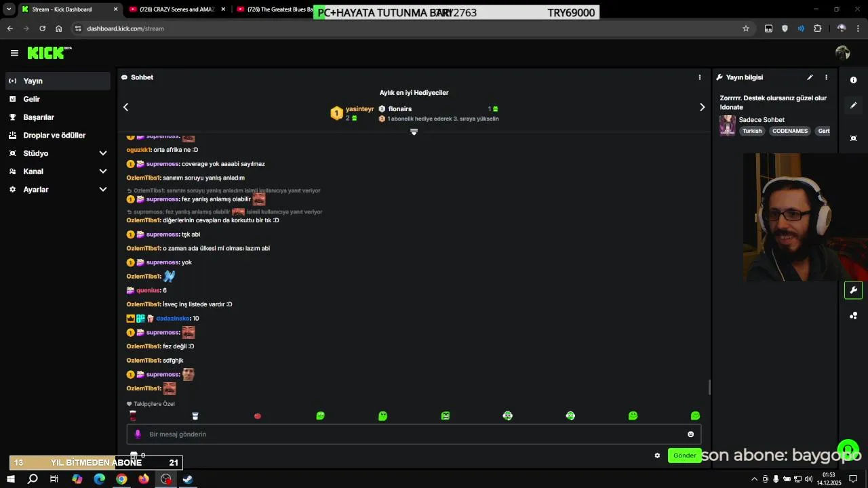Focus the Bir mesaj gönderin input

click(414, 434)
